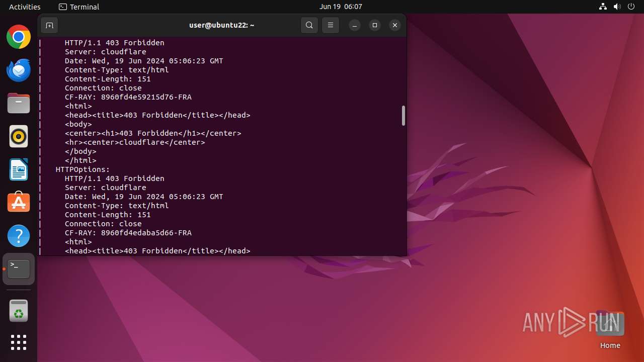Click CF-RAY: 8960fd4e59215d76-FRA text
This screenshot has width=644, height=362.
pos(128,97)
